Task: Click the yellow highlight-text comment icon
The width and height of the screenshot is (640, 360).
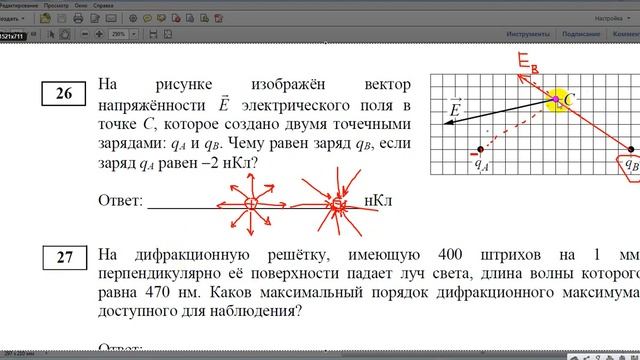Action: (x=161, y=18)
